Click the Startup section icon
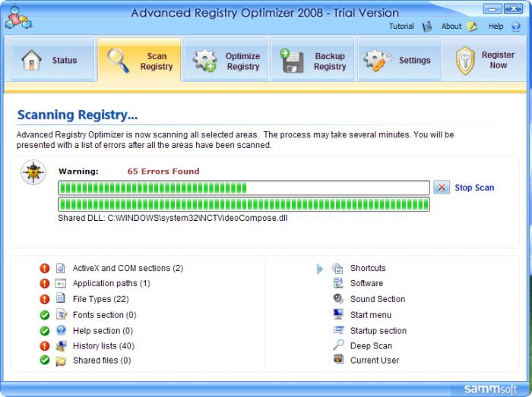The image size is (532, 397). tap(338, 329)
